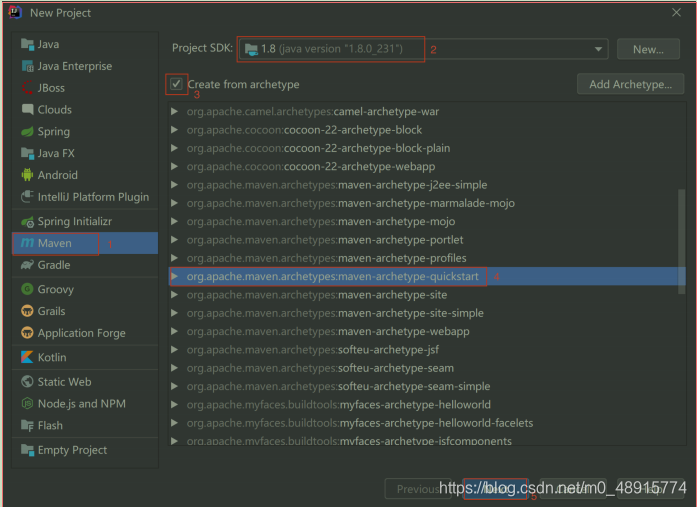Click the Android robot icon
Image resolution: width=697 pixels, height=507 pixels.
[x=28, y=175]
